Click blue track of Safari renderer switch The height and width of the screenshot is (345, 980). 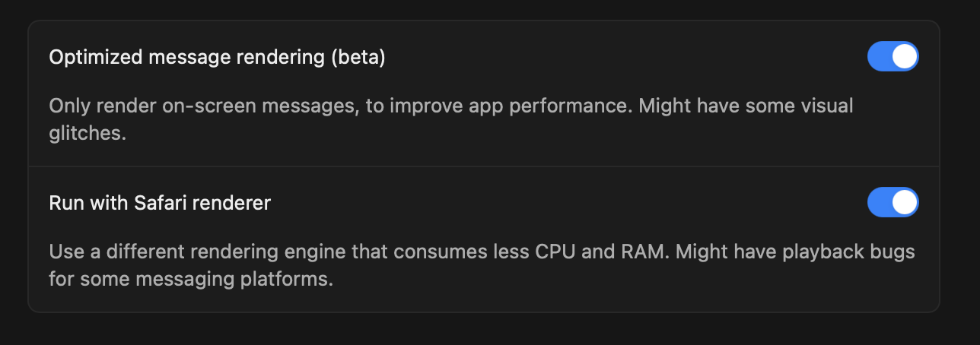click(x=879, y=203)
